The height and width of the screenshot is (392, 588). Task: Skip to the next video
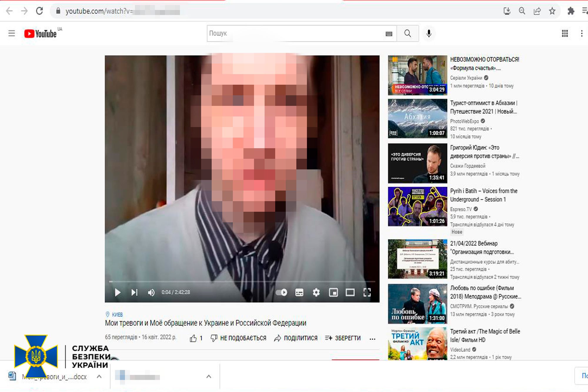(134, 292)
